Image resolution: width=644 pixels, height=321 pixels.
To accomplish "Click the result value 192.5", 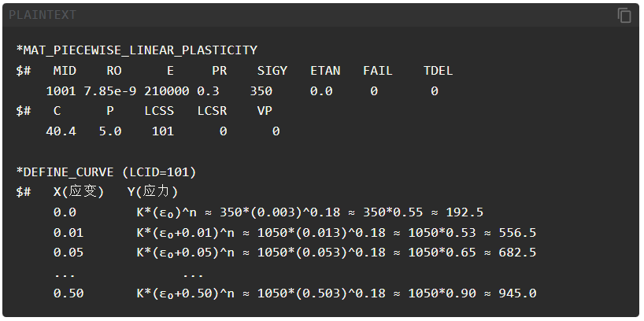I will click(464, 212).
